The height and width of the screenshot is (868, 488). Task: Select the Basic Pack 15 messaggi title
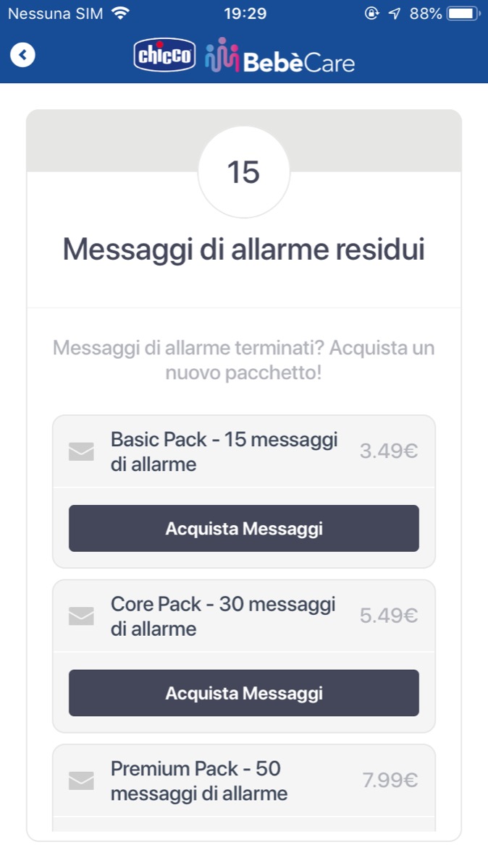point(224,451)
